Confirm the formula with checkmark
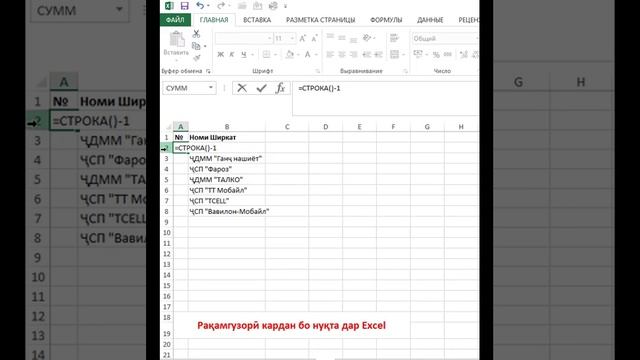 (261, 88)
